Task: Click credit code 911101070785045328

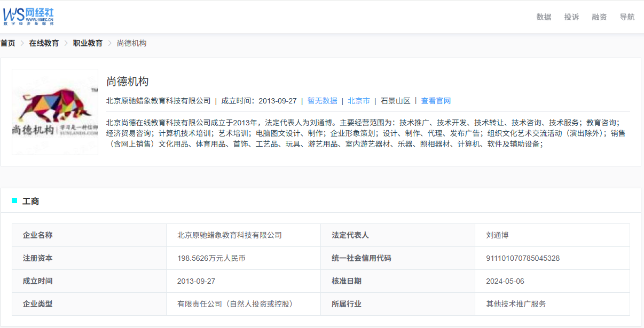Action: coord(523,258)
